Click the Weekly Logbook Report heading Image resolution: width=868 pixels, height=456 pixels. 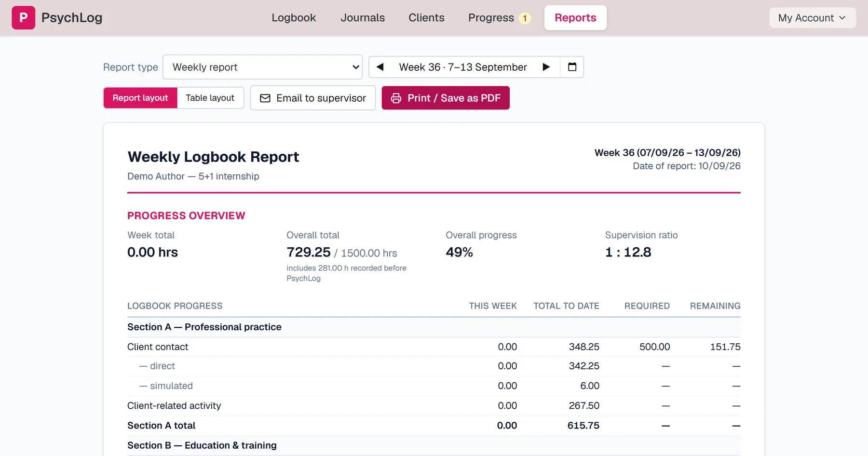coord(213,157)
